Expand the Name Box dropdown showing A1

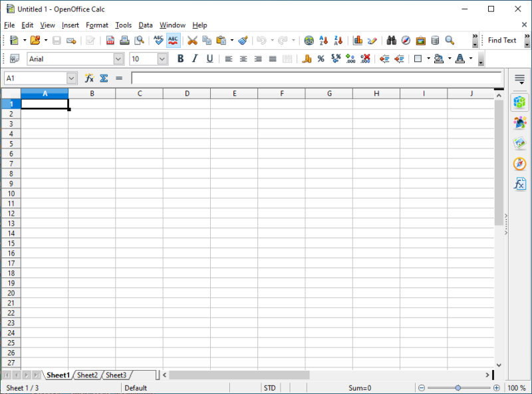point(72,79)
